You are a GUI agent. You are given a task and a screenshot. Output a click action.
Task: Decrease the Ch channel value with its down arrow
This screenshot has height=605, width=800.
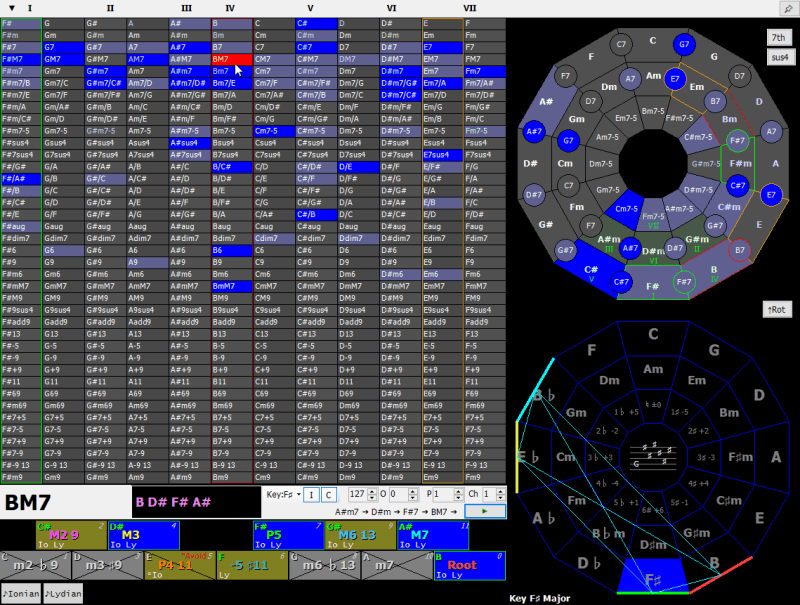(x=501, y=498)
